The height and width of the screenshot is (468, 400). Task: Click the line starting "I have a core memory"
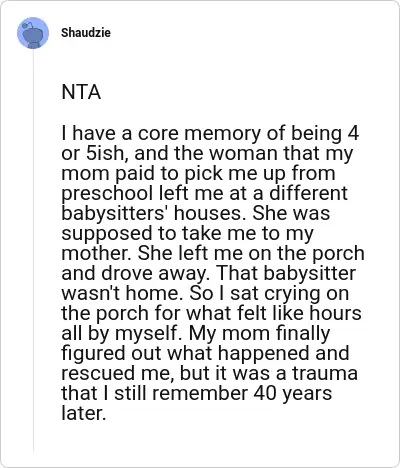click(210, 133)
